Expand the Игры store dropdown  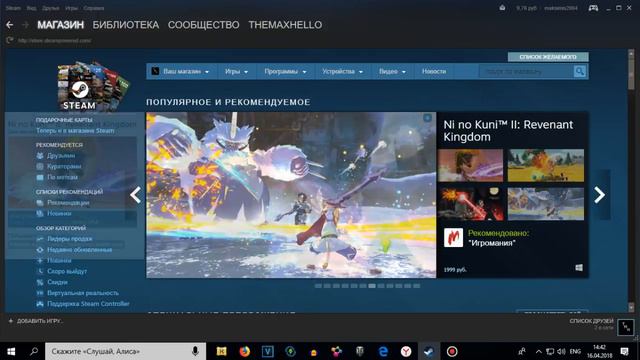tap(236, 71)
